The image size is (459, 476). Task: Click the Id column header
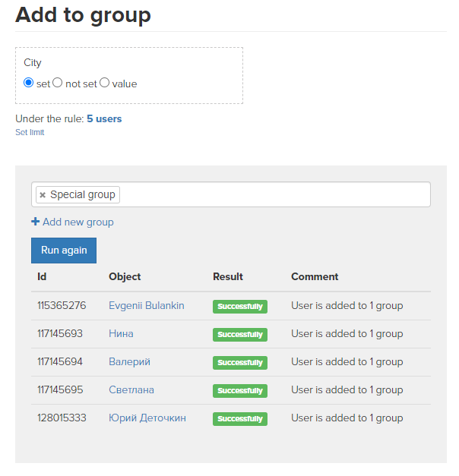[x=42, y=276]
